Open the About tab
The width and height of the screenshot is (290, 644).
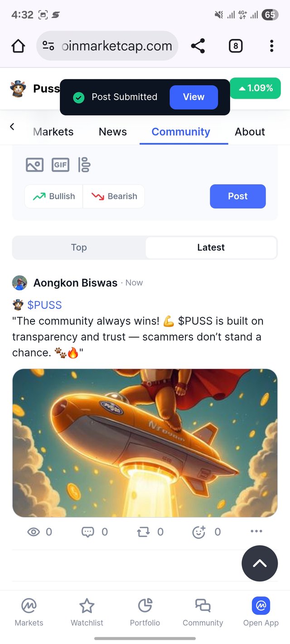click(x=250, y=132)
